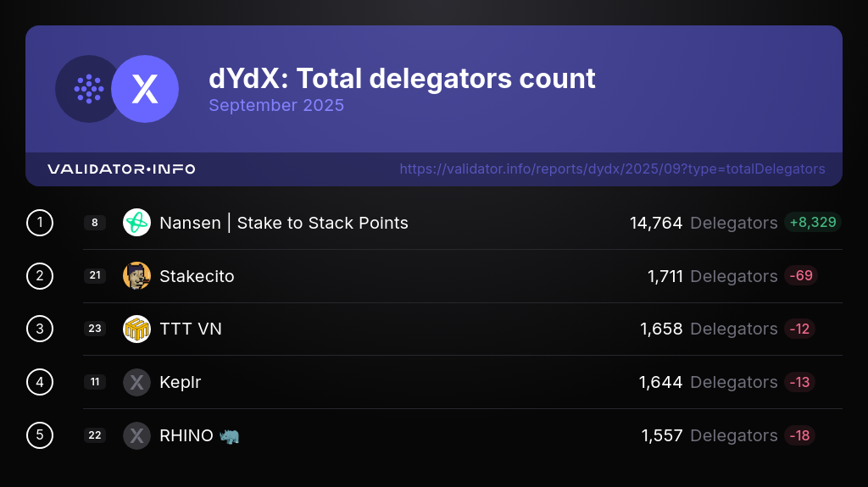Viewport: 868px width, 487px height.
Task: Click the rhino emoji next to RHINO
Action: [230, 435]
